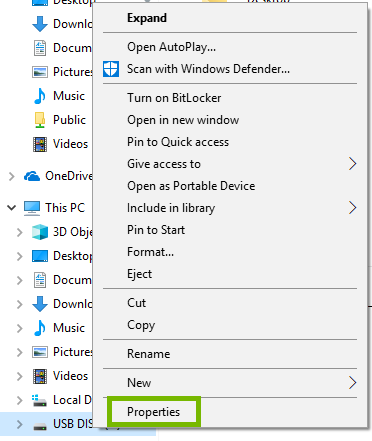Screen dimensions: 372x441
Task: Expand the USB drive node
Action: coord(20,424)
